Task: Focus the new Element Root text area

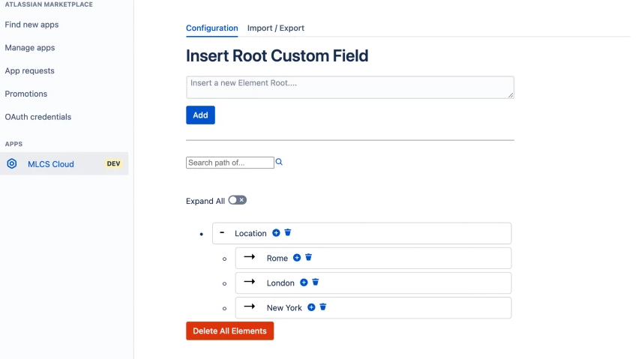Action: pyautogui.click(x=349, y=87)
